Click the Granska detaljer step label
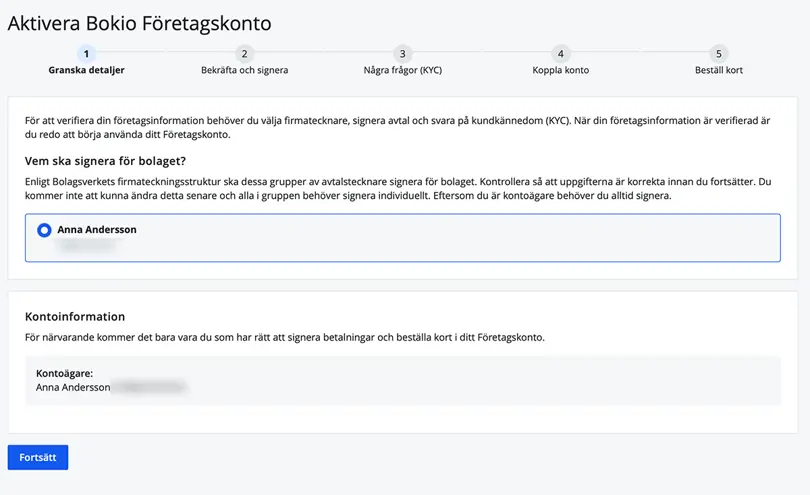 pyautogui.click(x=86, y=70)
